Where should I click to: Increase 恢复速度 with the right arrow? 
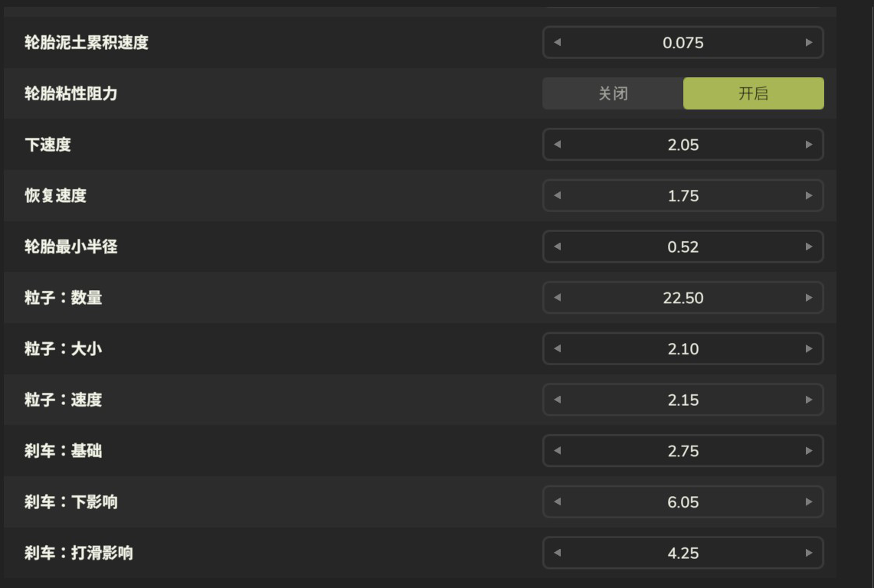click(x=808, y=196)
